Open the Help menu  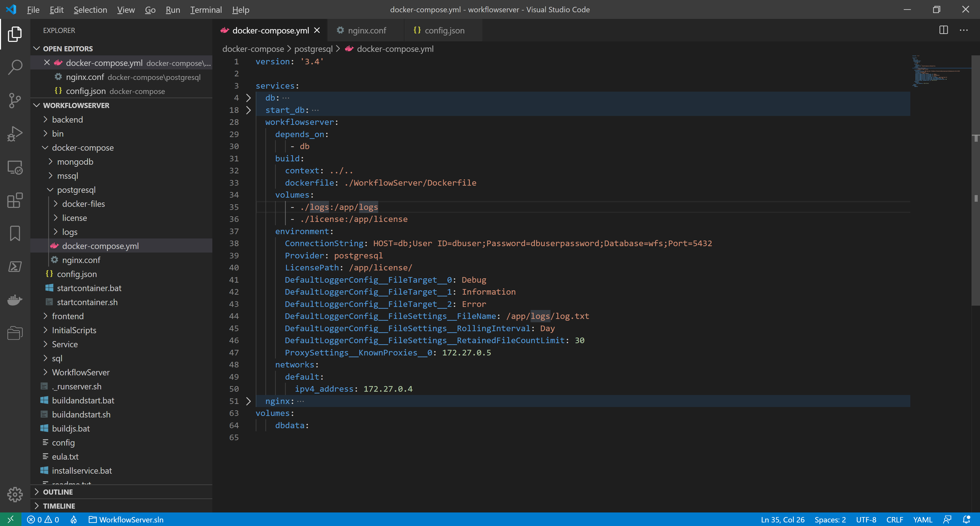(x=240, y=9)
